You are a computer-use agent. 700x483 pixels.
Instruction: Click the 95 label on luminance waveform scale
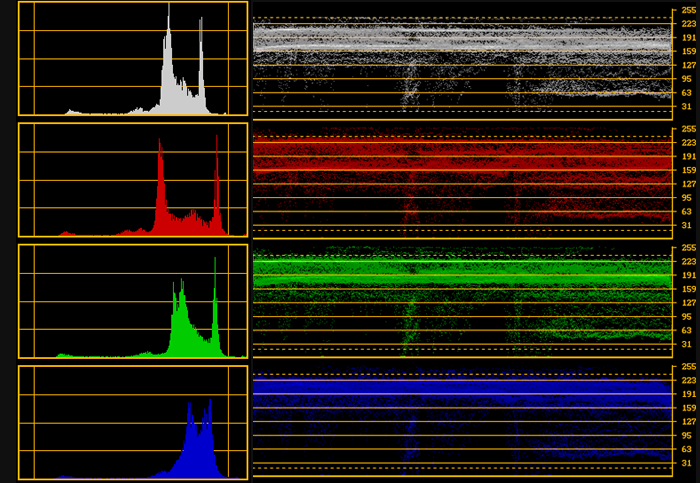pyautogui.click(x=687, y=79)
